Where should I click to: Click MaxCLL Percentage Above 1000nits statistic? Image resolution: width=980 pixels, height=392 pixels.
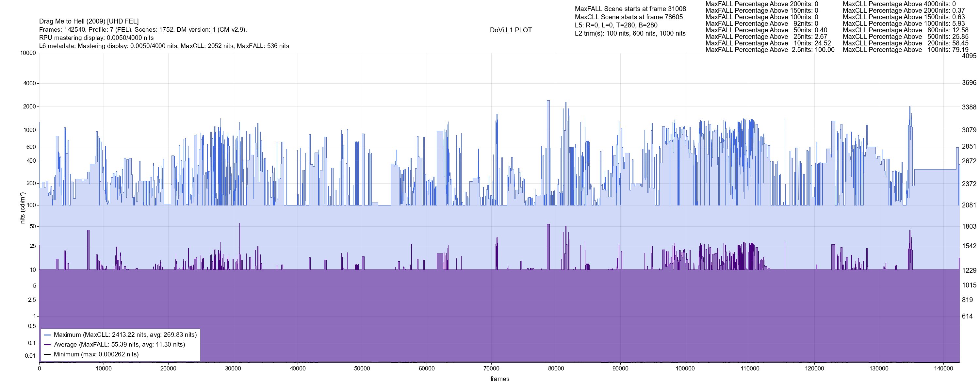click(904, 24)
